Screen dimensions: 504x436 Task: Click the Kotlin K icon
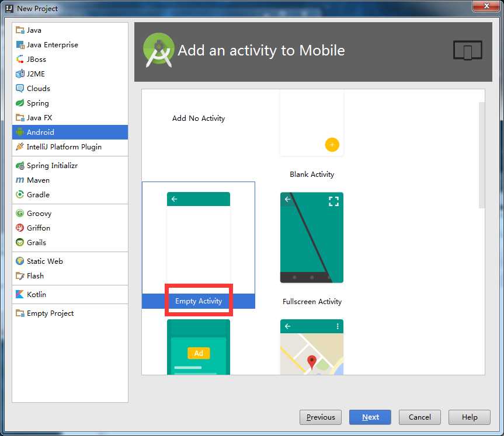(20, 294)
